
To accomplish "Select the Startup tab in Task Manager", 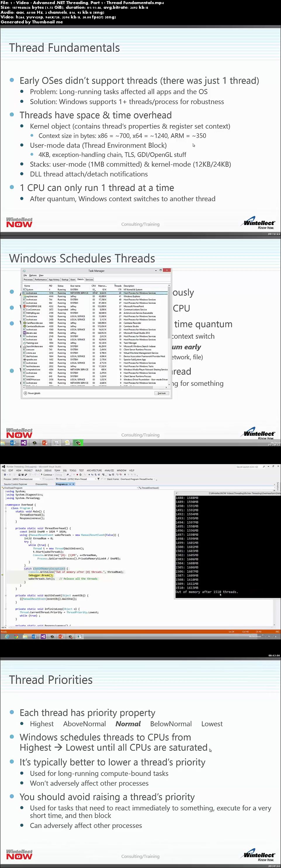I will 65,280.
